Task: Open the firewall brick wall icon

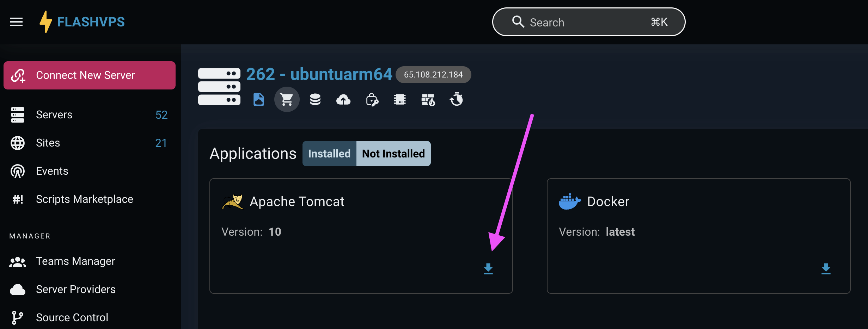Action: pyautogui.click(x=428, y=100)
